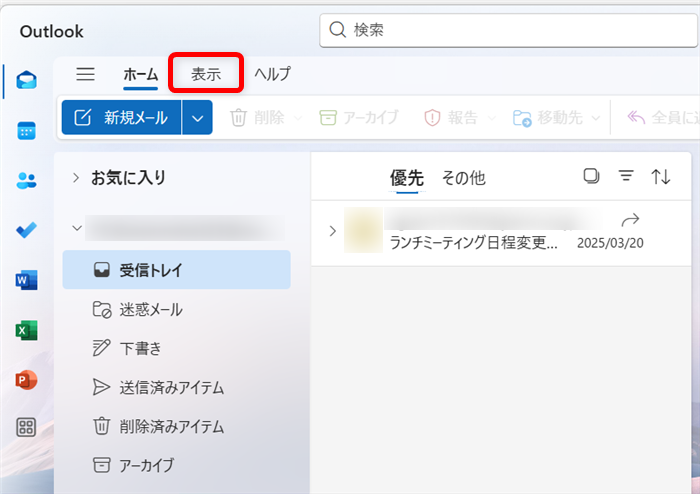The width and height of the screenshot is (700, 494).
Task: Open the ランチミーティング日程変更 message
Action: [474, 242]
